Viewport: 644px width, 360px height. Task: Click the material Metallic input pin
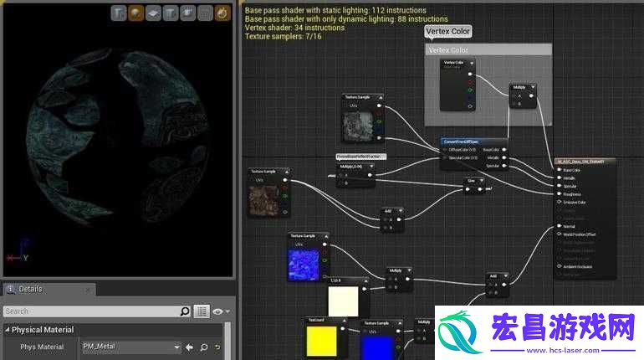click(x=559, y=178)
